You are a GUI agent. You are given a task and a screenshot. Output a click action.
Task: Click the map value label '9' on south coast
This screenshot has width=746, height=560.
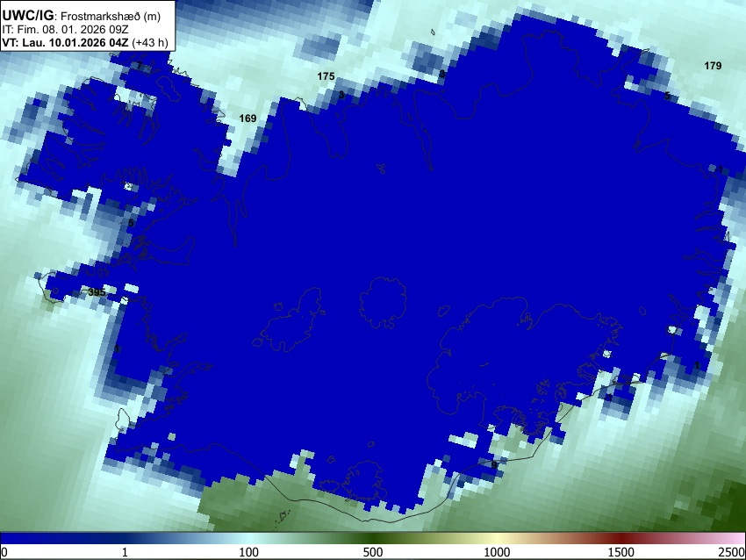click(x=494, y=465)
